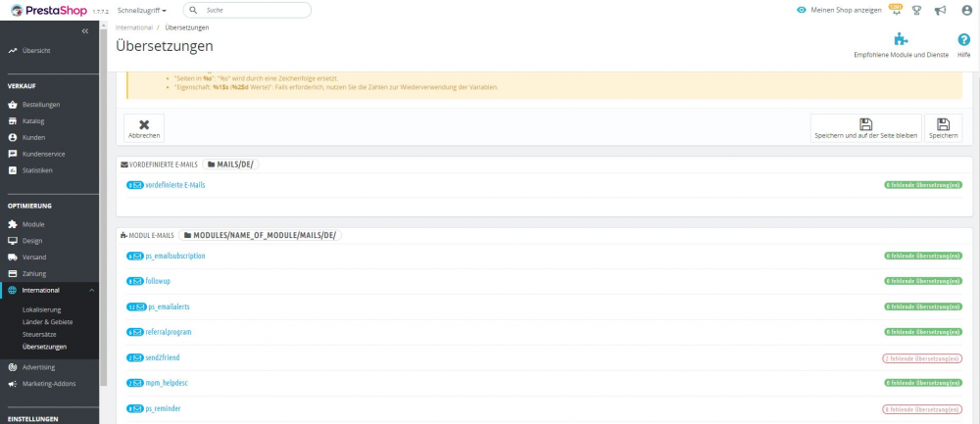Click the Zahlung card icon in sidebar
The width and height of the screenshot is (980, 424).
[13, 273]
